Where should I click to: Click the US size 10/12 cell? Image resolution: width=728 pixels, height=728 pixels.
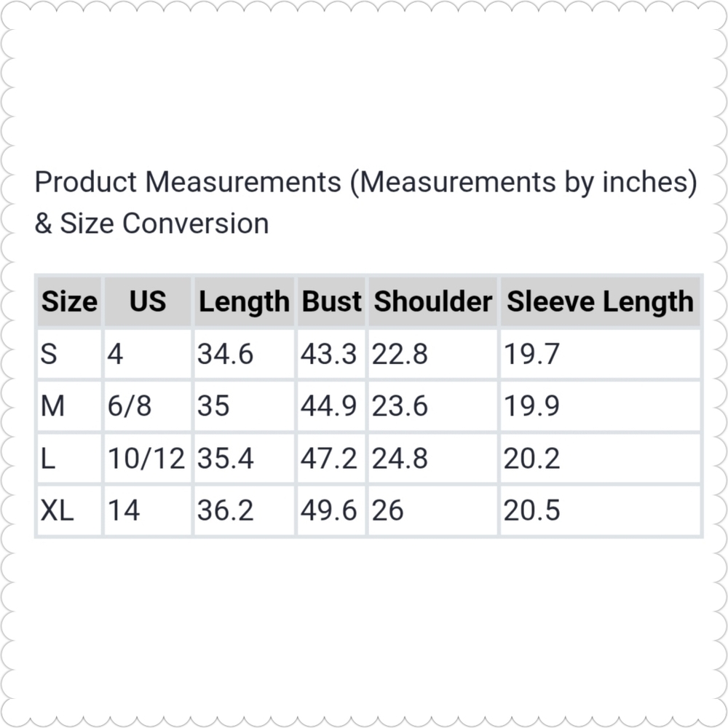(148, 459)
